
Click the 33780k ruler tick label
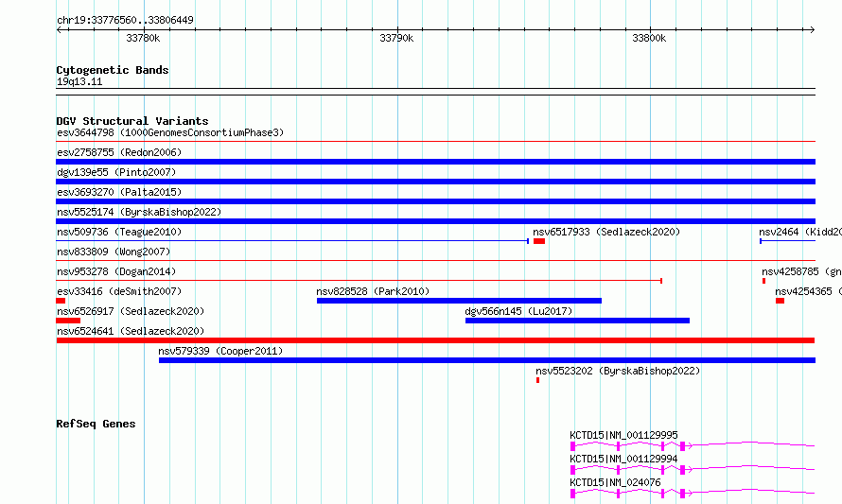point(143,38)
